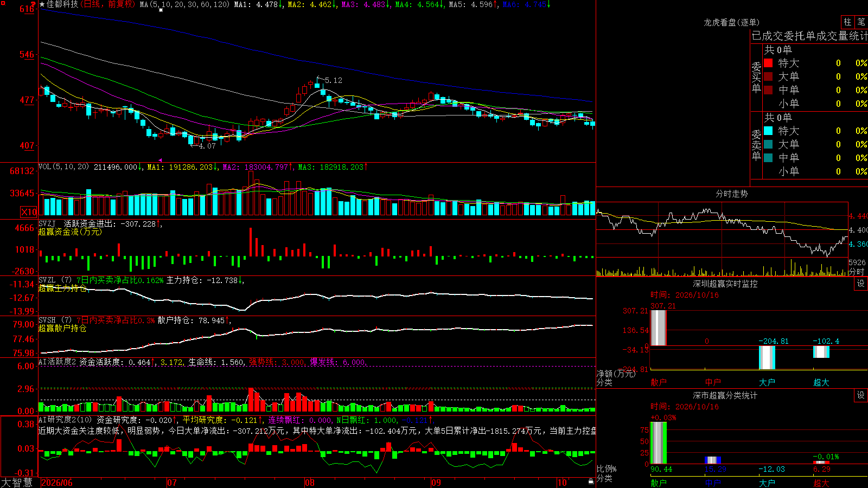Screen dimensions: 868x488
Task: Open 设 settings for 深圳超赢实时监控
Action: pos(861,284)
